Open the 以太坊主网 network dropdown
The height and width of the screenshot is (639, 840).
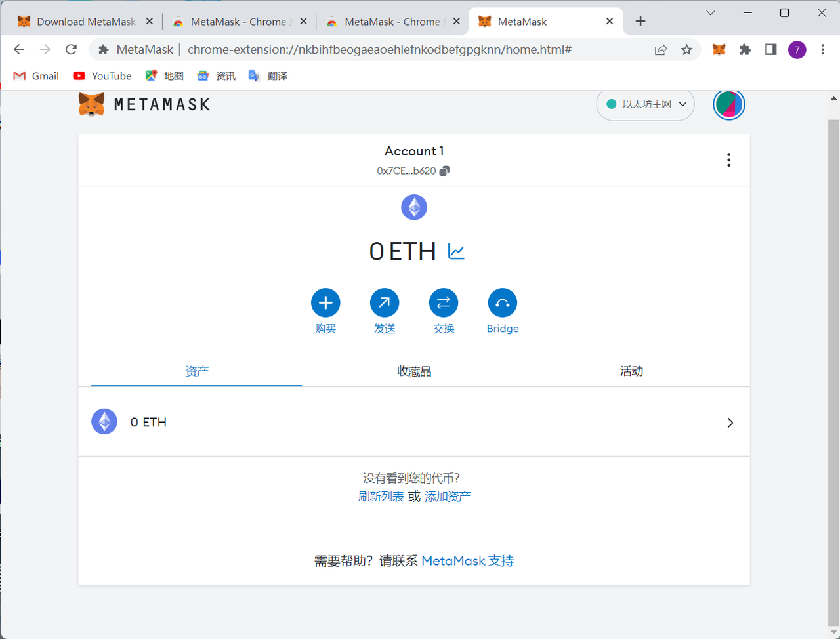click(x=645, y=104)
